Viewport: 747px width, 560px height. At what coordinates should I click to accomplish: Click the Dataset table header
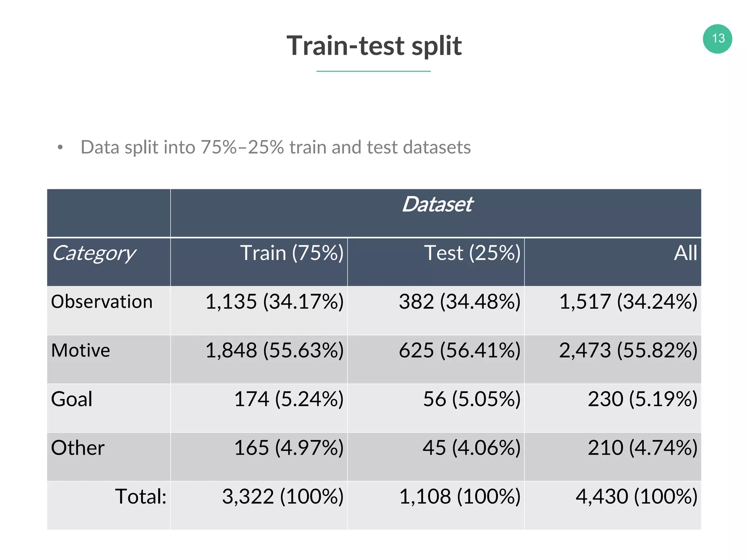click(437, 205)
